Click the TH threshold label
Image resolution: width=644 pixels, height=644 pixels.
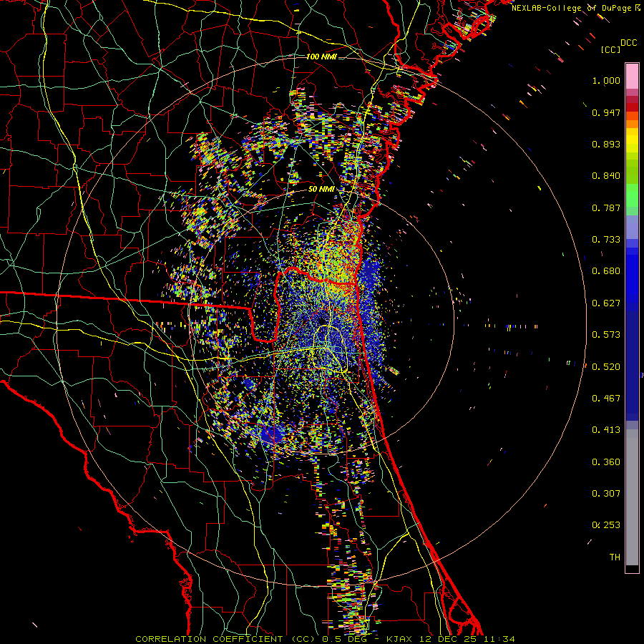pos(615,557)
